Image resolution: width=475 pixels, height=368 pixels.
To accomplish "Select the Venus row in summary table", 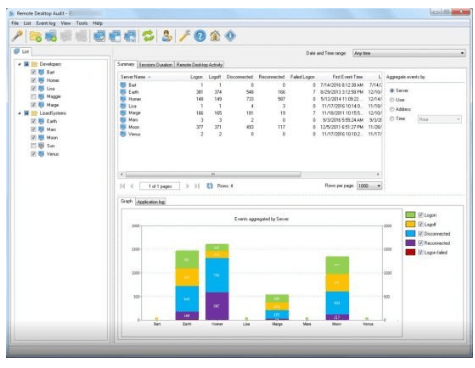I will click(251, 134).
